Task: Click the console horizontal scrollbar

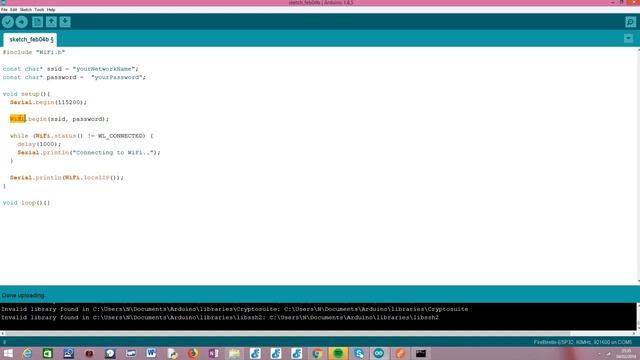Action: pyautogui.click(x=318, y=333)
